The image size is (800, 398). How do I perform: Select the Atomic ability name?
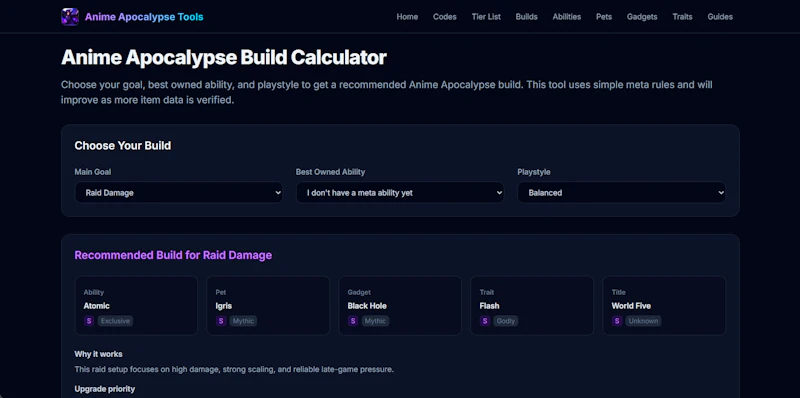pyautogui.click(x=96, y=306)
